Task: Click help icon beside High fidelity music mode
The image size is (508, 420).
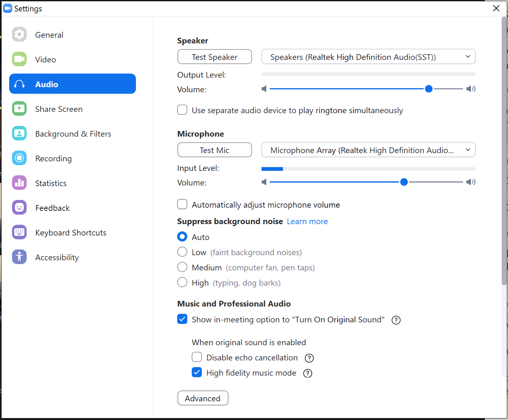Action: (x=308, y=373)
